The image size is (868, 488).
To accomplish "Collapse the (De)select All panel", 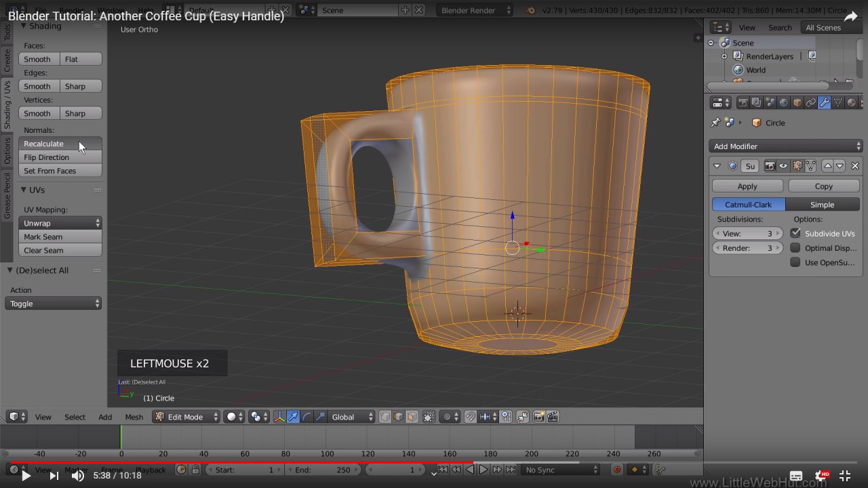I will 10,270.
